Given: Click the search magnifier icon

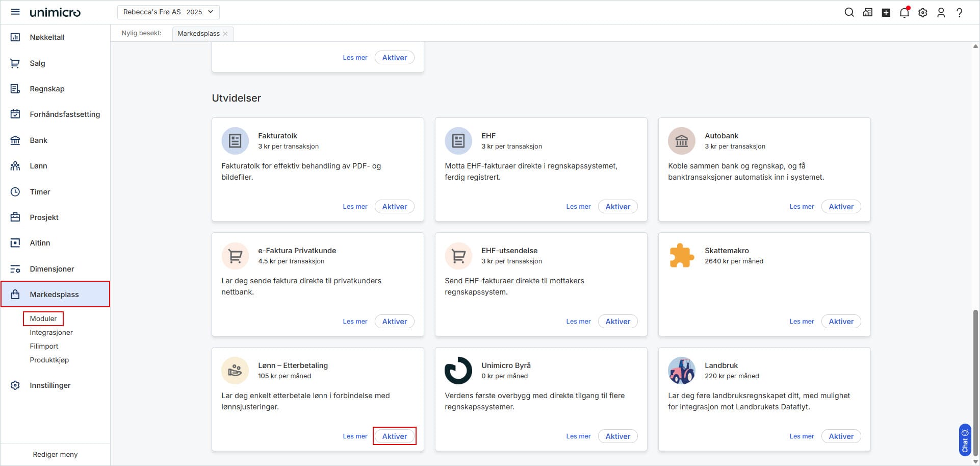Looking at the screenshot, I should (x=849, y=12).
